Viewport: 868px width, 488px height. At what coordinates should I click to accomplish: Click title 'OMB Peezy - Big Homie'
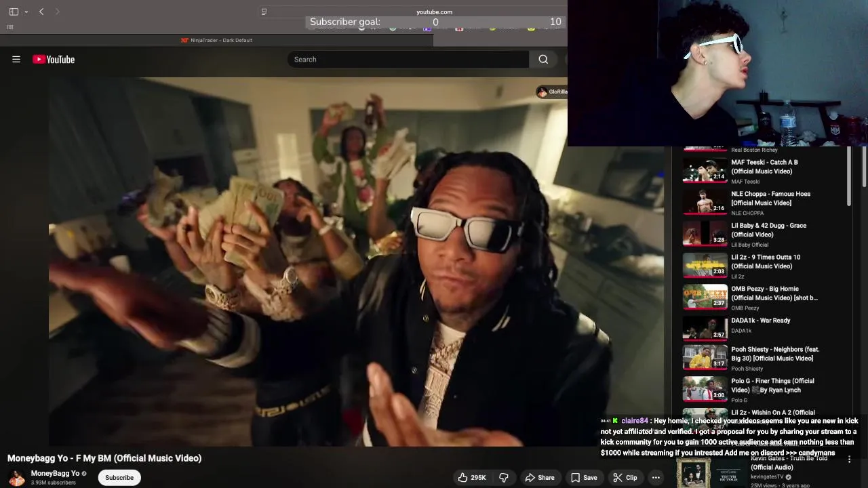pyautogui.click(x=774, y=293)
